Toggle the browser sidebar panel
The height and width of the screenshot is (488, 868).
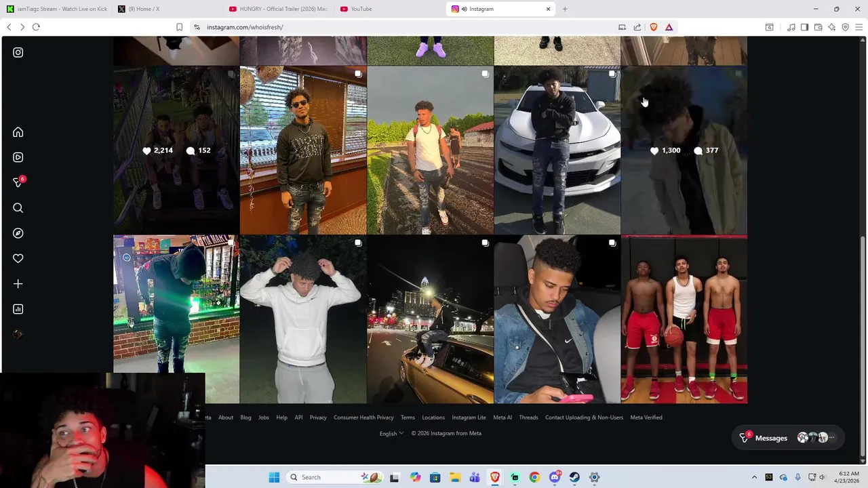[804, 27]
